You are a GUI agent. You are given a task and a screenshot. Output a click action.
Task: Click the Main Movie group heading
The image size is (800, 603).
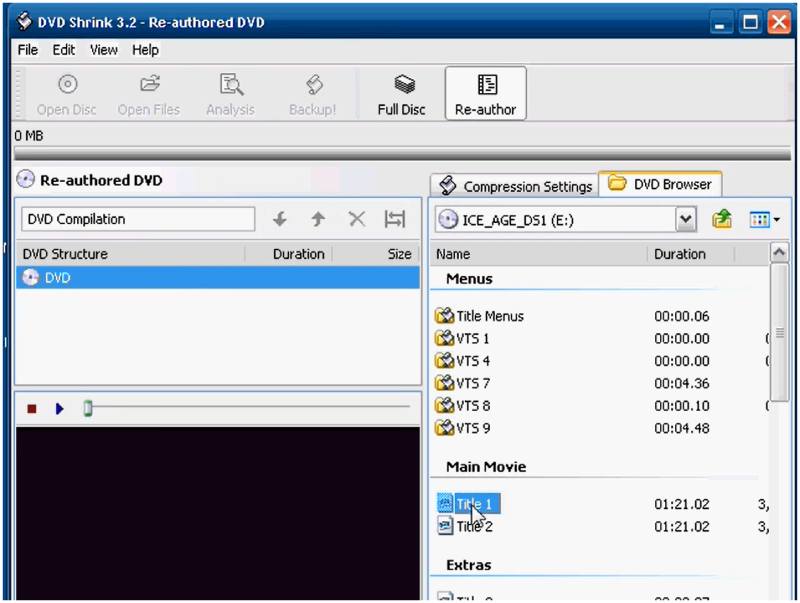(486, 467)
